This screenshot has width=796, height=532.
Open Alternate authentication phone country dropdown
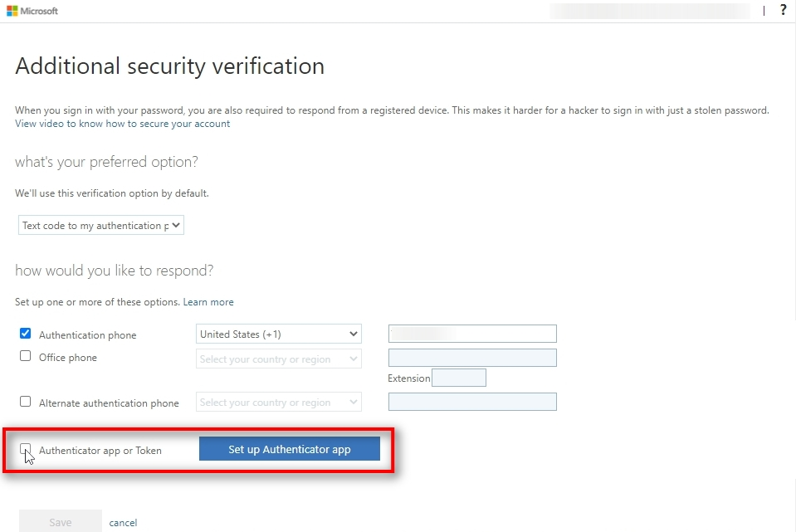(279, 402)
